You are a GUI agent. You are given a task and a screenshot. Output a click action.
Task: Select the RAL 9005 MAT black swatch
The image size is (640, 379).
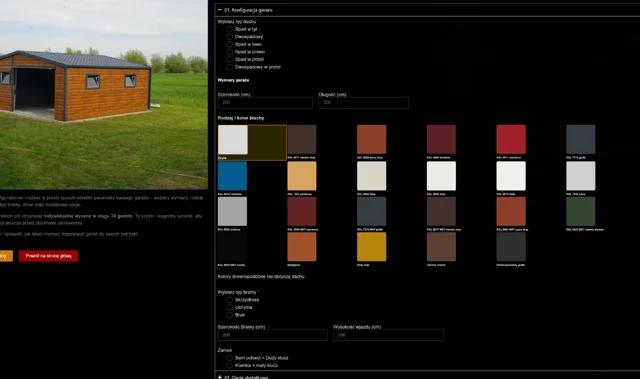click(x=232, y=247)
